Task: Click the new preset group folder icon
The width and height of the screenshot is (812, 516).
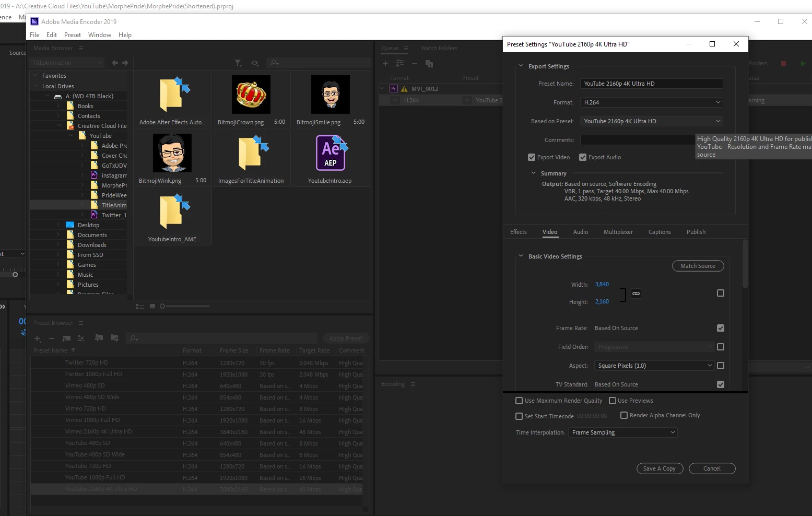Action: tap(66, 338)
